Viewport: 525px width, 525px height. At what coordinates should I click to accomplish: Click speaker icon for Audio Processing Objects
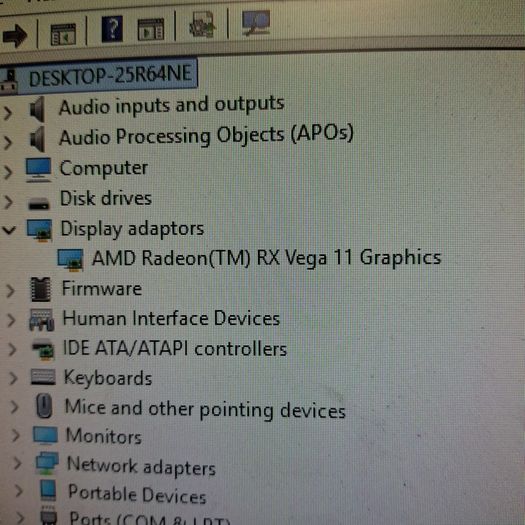click(x=37, y=139)
